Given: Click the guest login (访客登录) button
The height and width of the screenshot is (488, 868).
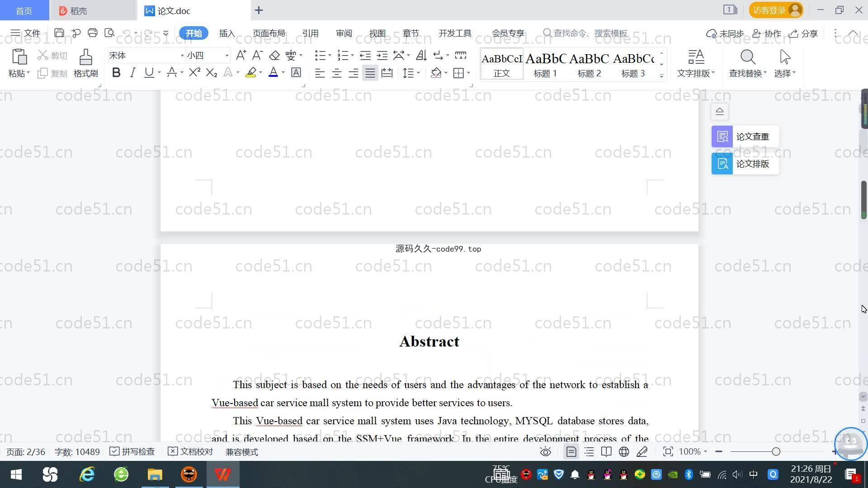Looking at the screenshot, I should point(776,10).
